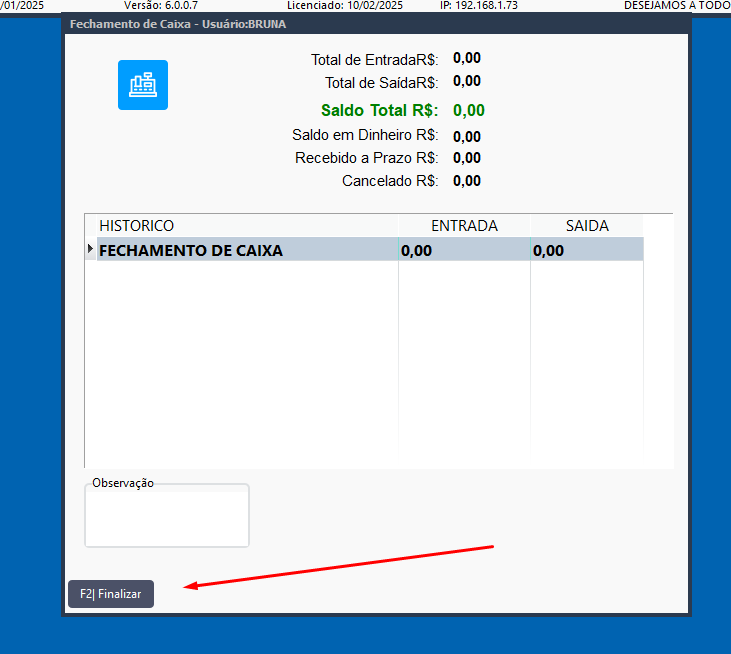Select the FECHAMENTO DE CAIXA row
The image size is (731, 654).
pos(370,250)
